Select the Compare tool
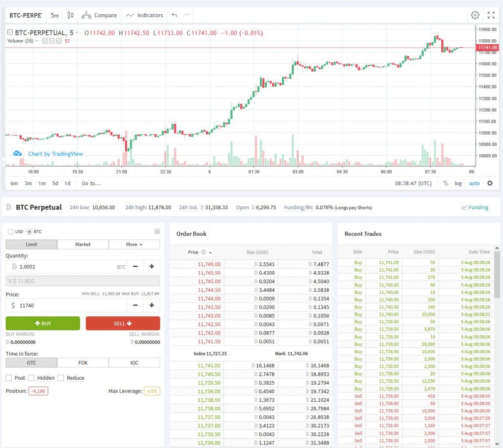 pyautogui.click(x=99, y=15)
